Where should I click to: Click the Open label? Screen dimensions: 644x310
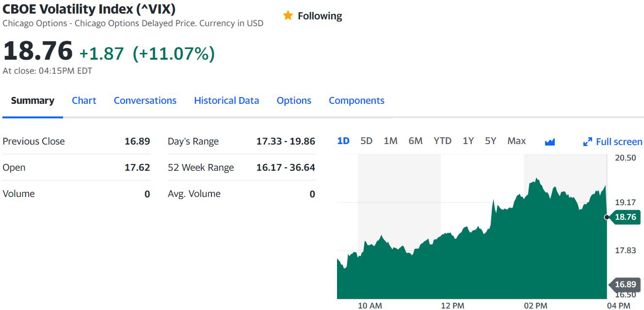[14, 167]
